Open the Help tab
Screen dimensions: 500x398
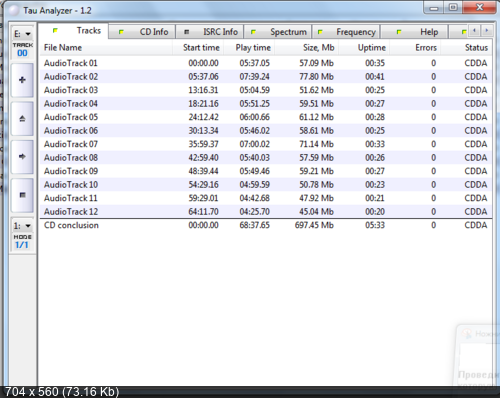tap(414, 32)
